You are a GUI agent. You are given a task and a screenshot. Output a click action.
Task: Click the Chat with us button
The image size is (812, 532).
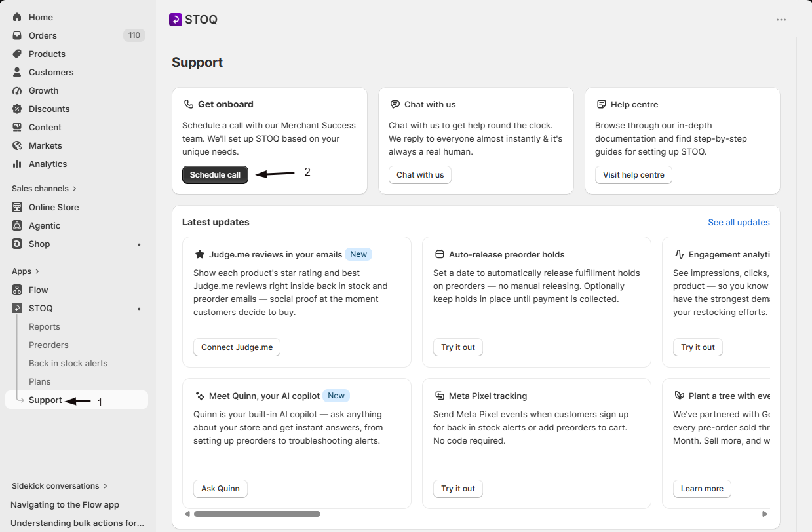[x=420, y=175]
